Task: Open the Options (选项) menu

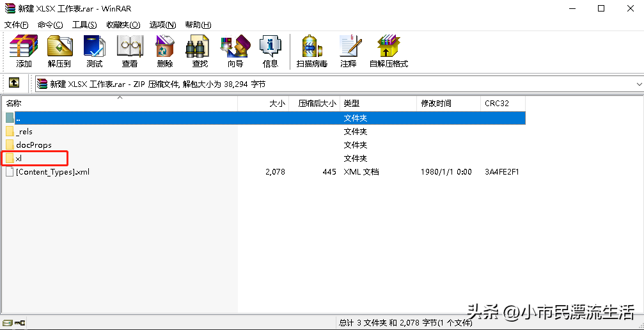Action: tap(162, 25)
